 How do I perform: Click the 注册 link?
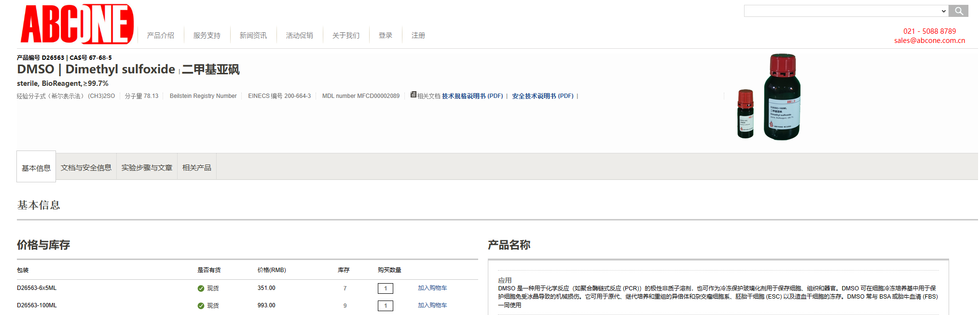pyautogui.click(x=418, y=36)
